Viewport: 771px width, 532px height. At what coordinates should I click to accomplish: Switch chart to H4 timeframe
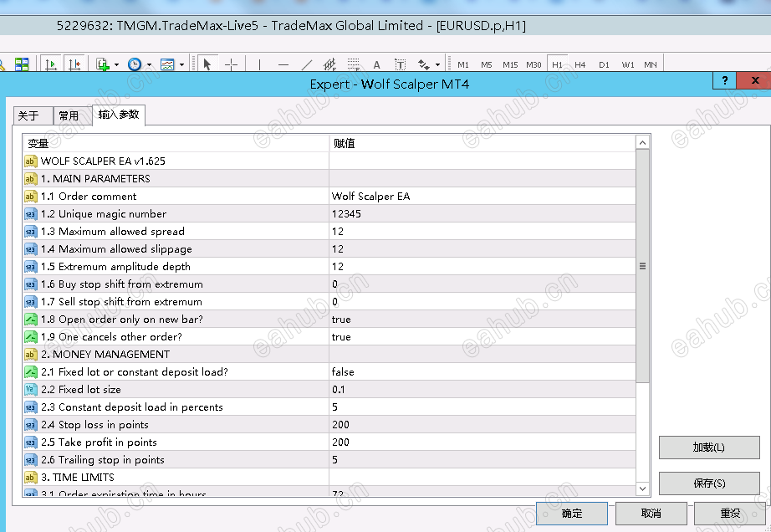pyautogui.click(x=580, y=65)
